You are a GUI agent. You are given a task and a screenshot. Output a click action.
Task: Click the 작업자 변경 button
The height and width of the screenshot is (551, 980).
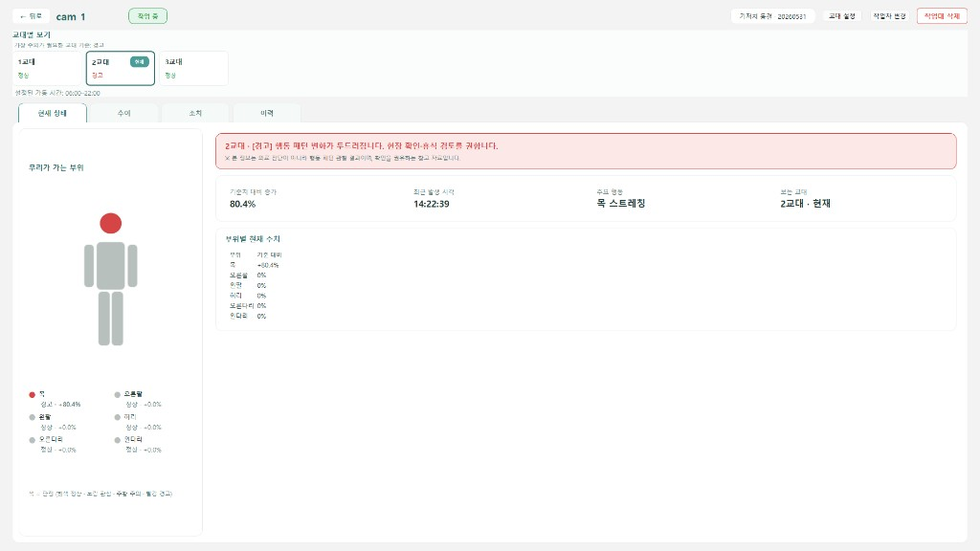(x=889, y=16)
